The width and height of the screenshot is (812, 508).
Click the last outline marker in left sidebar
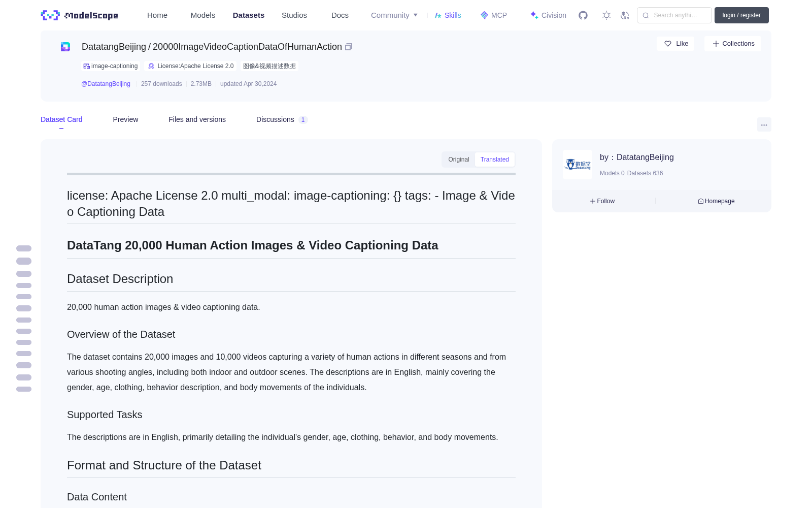[x=24, y=389]
